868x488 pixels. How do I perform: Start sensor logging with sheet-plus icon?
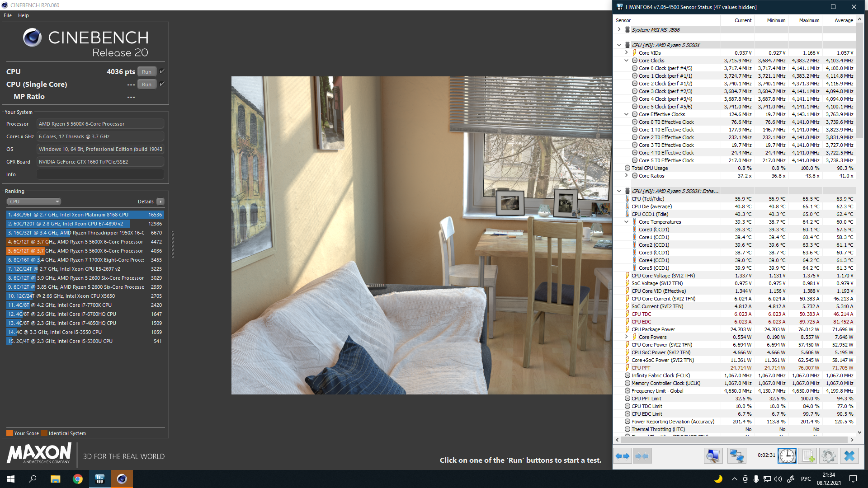807,456
